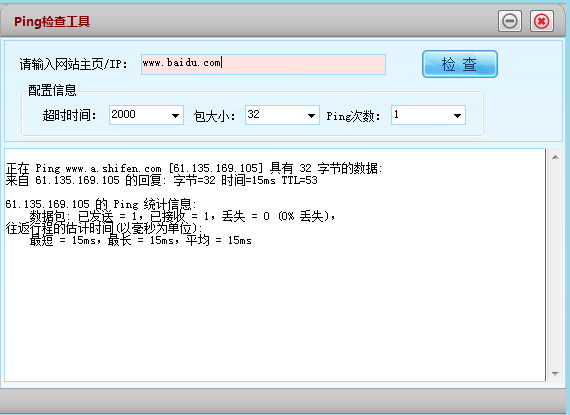Open the 包大小 dropdown showing 32
Image resolution: width=570 pixels, height=415 pixels.
282,115
